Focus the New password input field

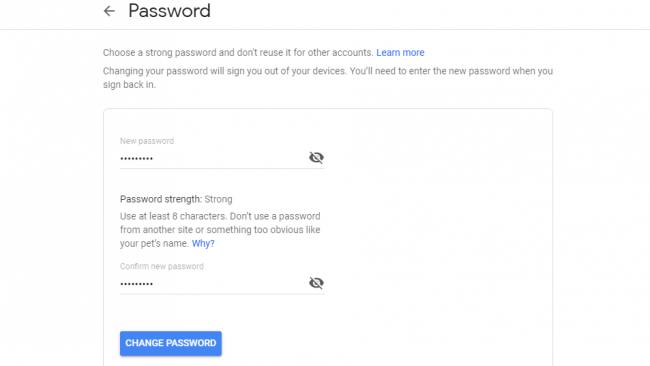213,158
